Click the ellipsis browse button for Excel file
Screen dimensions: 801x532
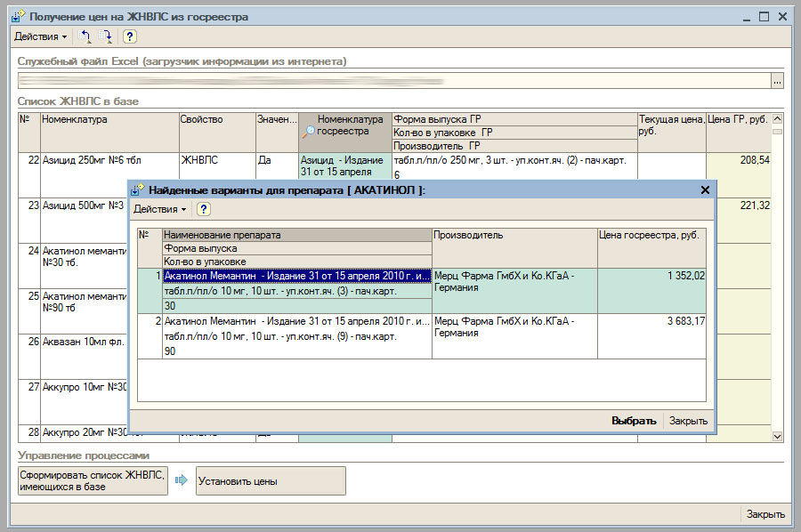777,81
